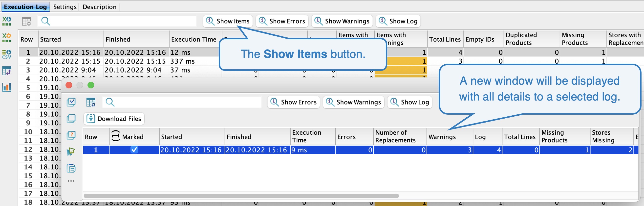
Task: Open the more options ellipsis in popup sidebar
Action: click(x=71, y=181)
